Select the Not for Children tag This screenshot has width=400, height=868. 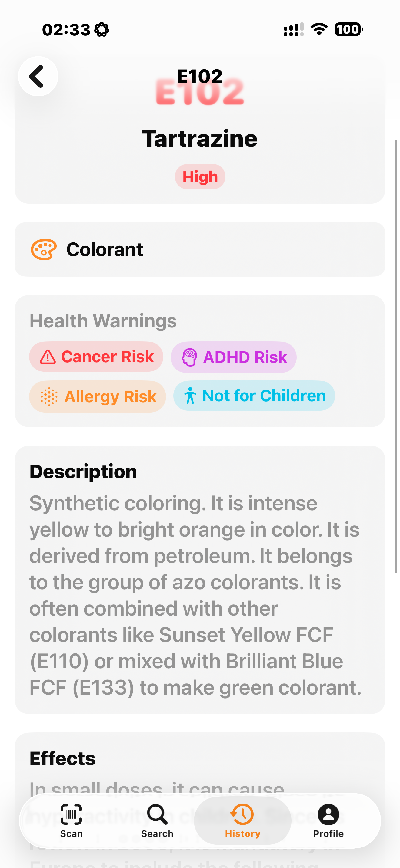[254, 396]
